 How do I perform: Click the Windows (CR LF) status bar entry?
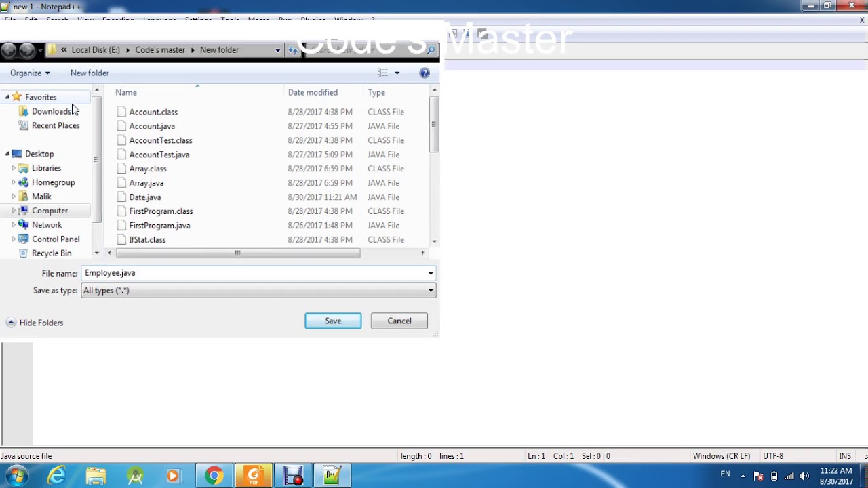pos(722,456)
